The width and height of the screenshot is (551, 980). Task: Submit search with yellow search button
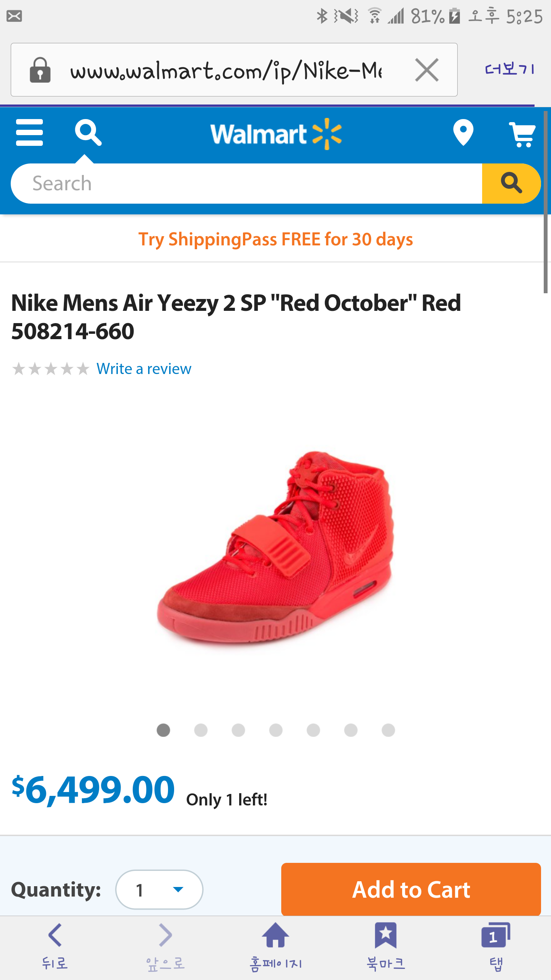pyautogui.click(x=511, y=183)
